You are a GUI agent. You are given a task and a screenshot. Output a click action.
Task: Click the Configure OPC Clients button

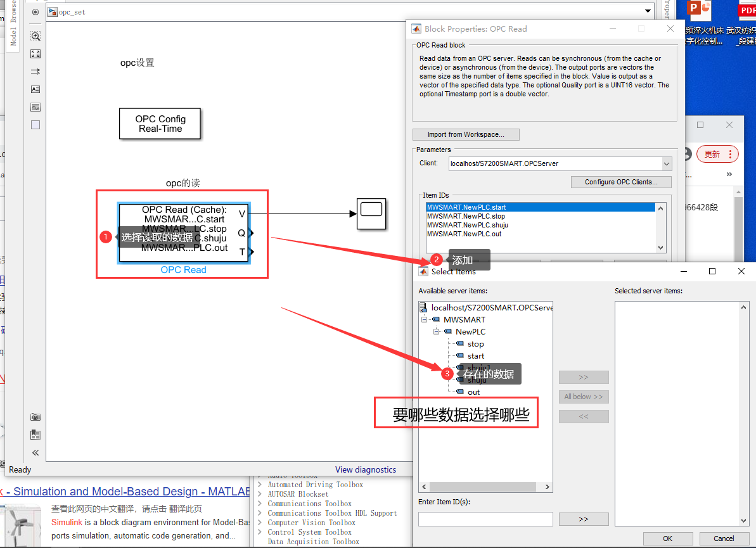click(x=620, y=182)
